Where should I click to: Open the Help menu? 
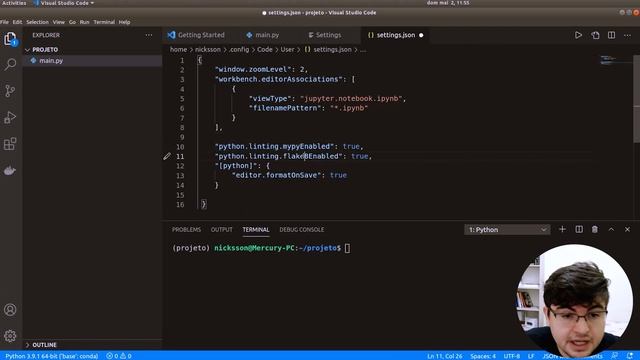click(x=124, y=22)
